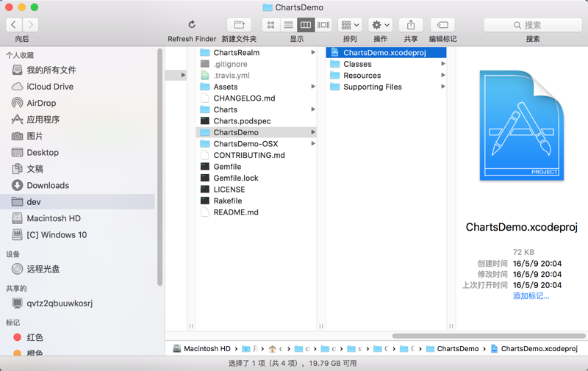Go forward with the right chevron button
Viewport: 588px width, 371px height.
tap(30, 25)
